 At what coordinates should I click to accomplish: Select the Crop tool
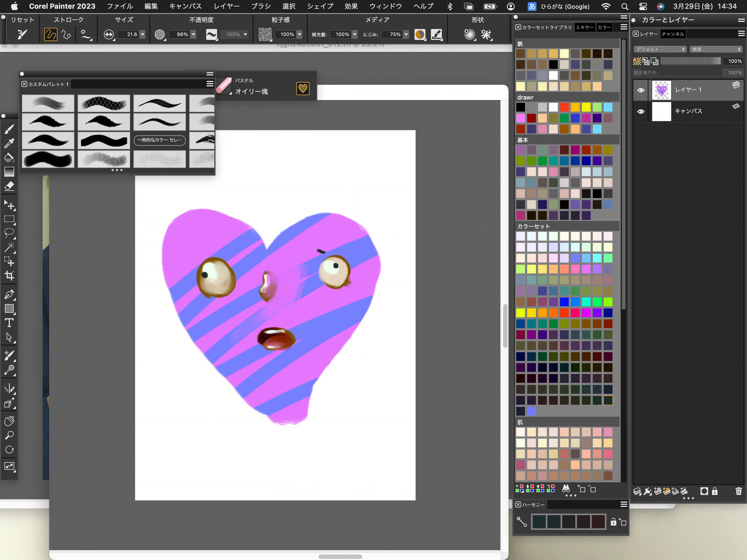click(9, 276)
